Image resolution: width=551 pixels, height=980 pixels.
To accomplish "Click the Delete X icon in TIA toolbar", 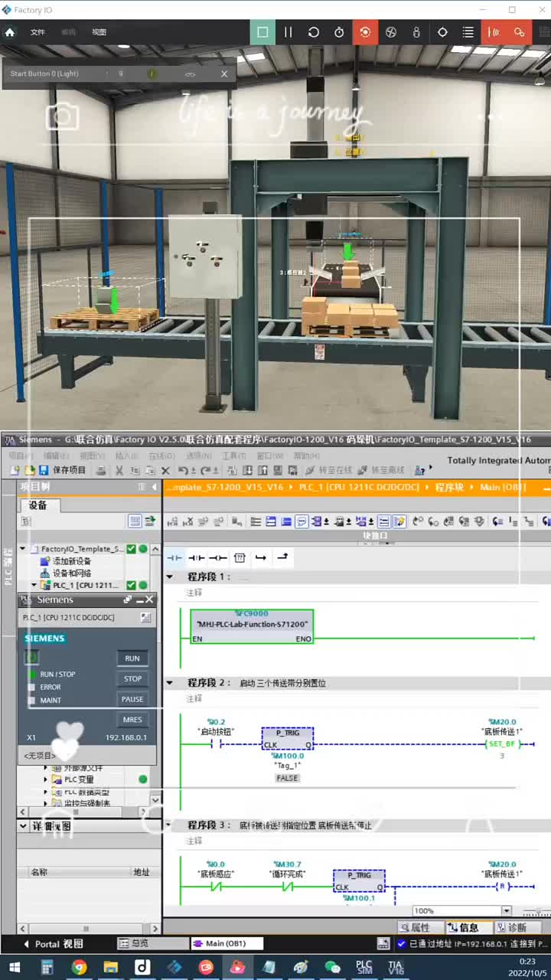I will (x=165, y=470).
